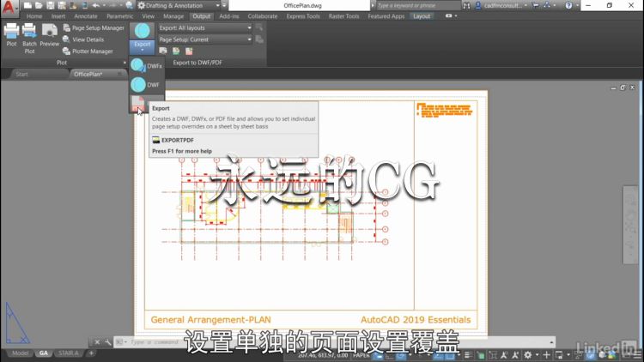Expand the Plot panel launcher arrow
Screen dimensions: 644x362
pyautogui.click(x=125, y=63)
